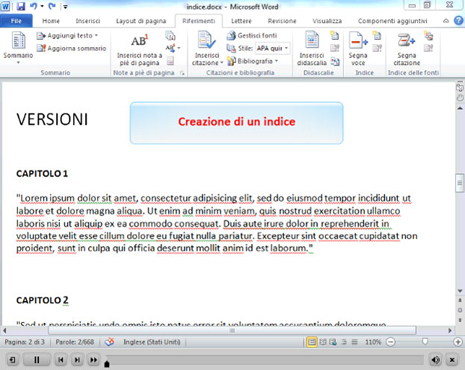Click the exit icon at player bar left

pyautogui.click(x=12, y=360)
